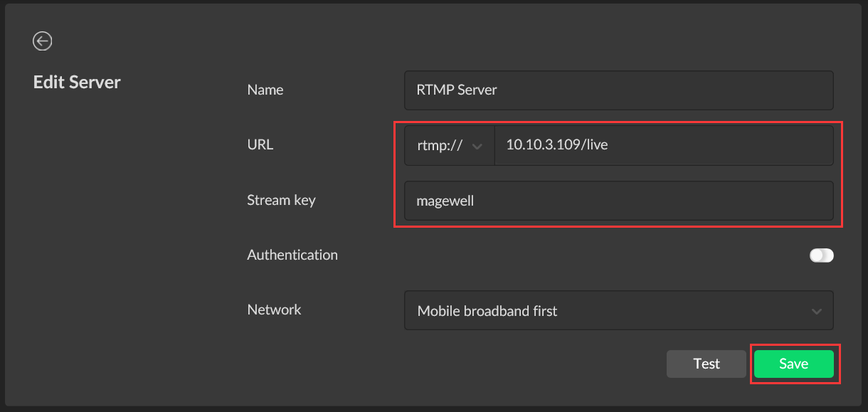Click the "Mobile broadband first" value text
This screenshot has height=412, width=868.
click(487, 311)
